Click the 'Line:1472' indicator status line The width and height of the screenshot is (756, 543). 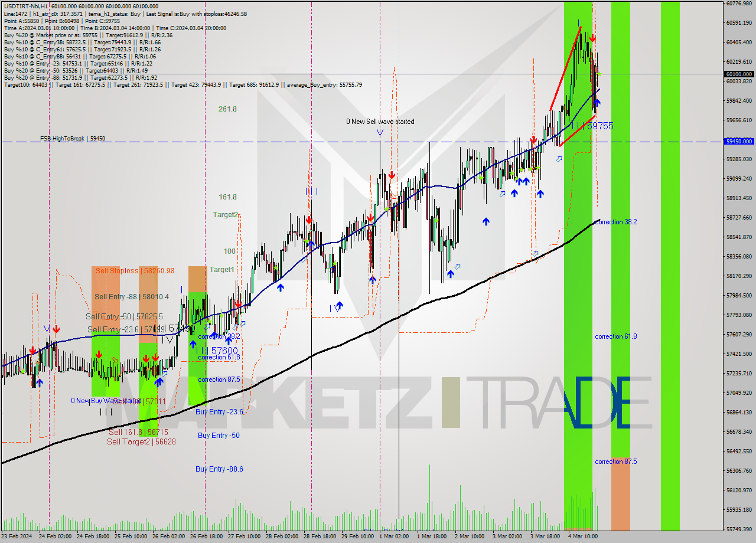pos(125,14)
